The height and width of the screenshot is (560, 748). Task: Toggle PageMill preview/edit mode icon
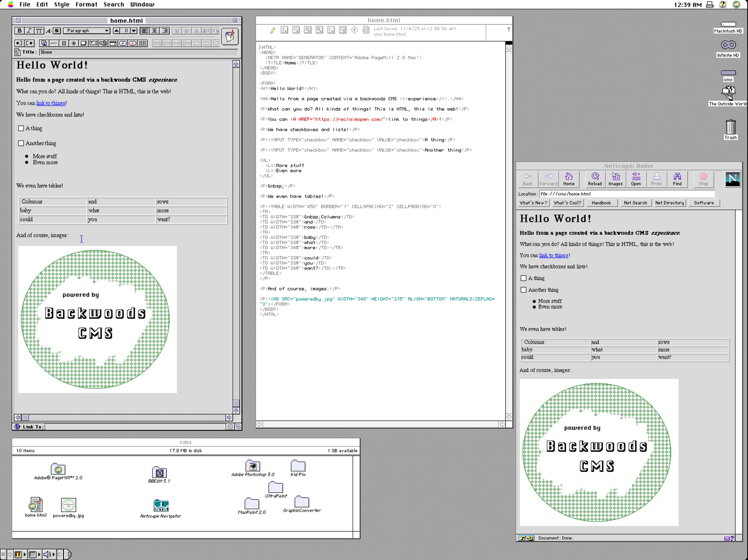click(230, 36)
